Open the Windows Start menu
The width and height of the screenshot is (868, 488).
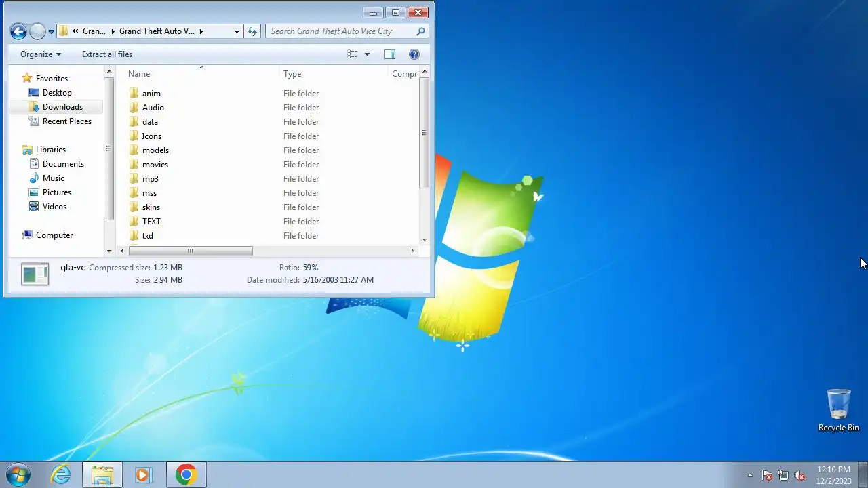pyautogui.click(x=18, y=474)
